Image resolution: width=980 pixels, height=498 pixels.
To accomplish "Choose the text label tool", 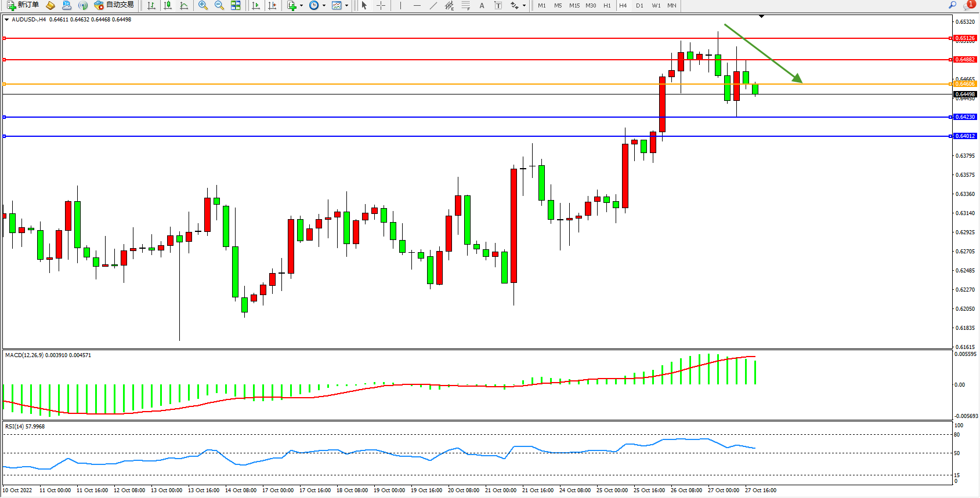I will 482,5.
